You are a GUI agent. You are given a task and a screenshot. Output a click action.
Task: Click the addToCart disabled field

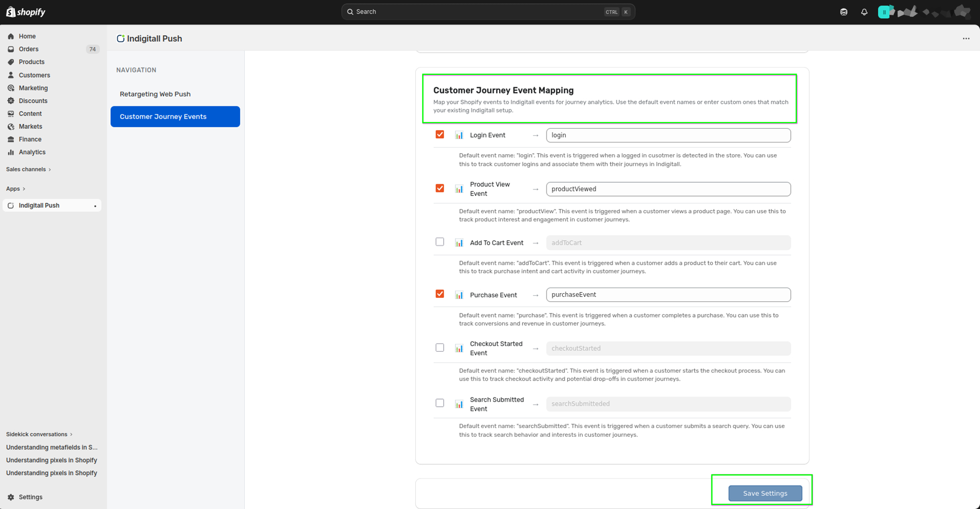(668, 243)
